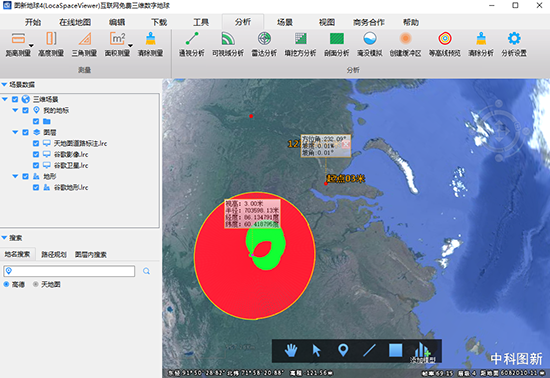The width and height of the screenshot is (550, 378).
Task: Switch to the 场景 ribbon tab
Action: tap(284, 22)
